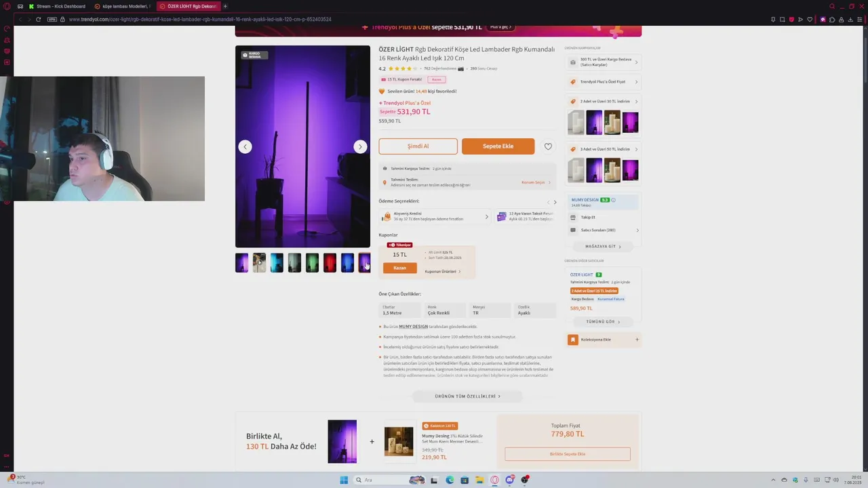The image size is (868, 488).
Task: Click MAĞAZAYA GİT button
Action: 603,247
